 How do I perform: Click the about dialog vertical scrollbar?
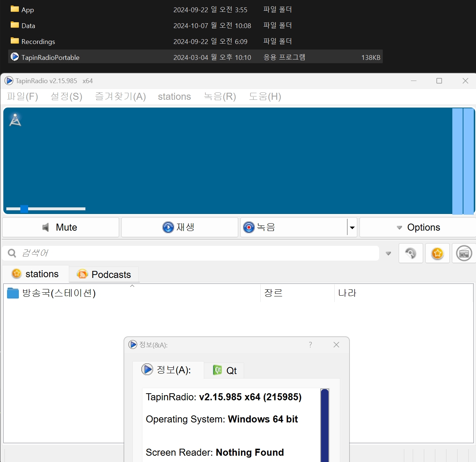pos(325,425)
